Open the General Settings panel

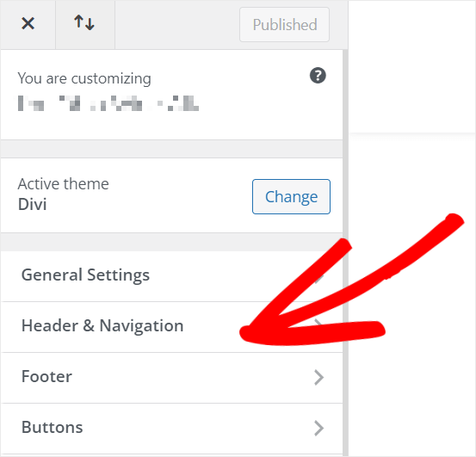(x=172, y=276)
